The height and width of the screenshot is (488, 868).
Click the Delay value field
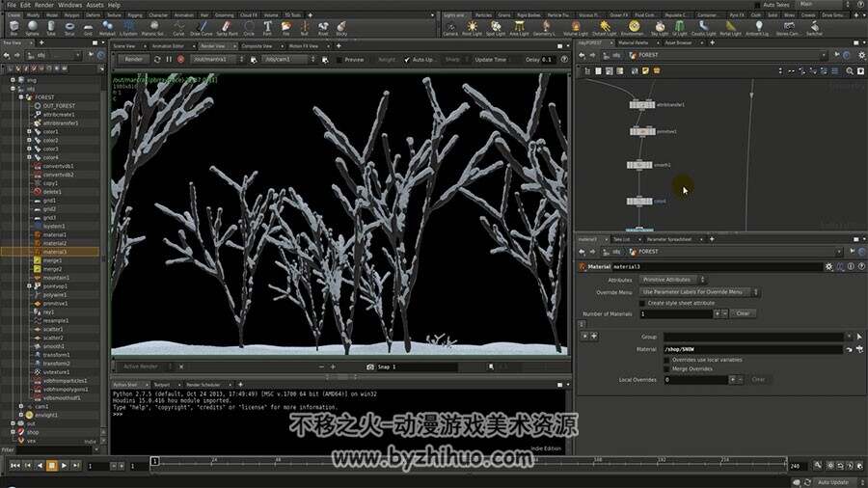click(x=548, y=59)
